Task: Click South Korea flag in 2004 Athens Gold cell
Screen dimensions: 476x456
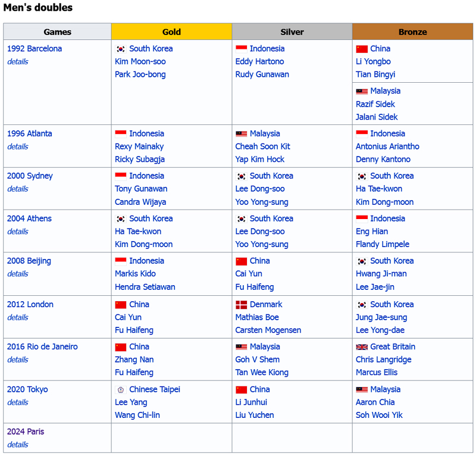Action: click(121, 218)
